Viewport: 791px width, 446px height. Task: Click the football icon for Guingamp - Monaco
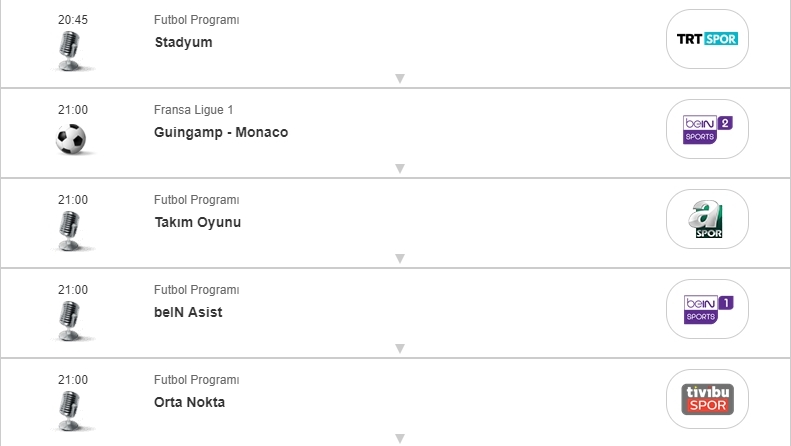click(x=71, y=138)
